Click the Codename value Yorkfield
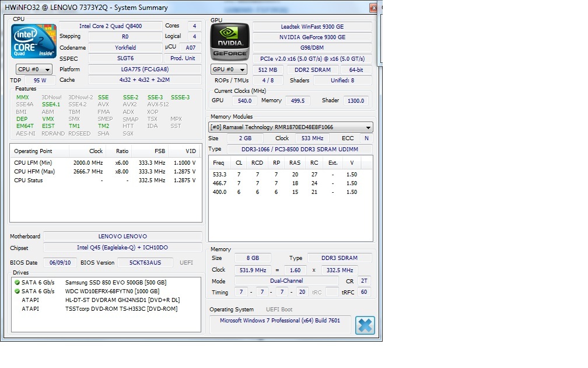Viewport: 588px width, 368px height. [125, 48]
